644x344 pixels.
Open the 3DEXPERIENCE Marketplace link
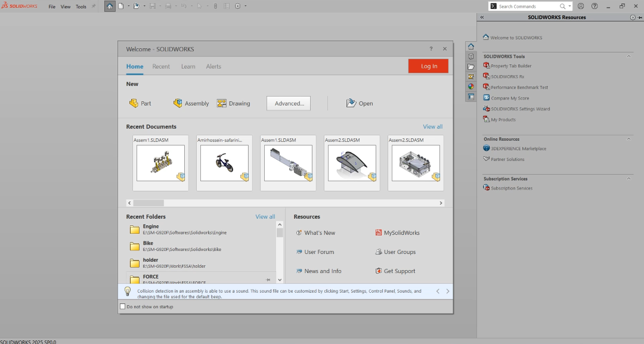515,148
